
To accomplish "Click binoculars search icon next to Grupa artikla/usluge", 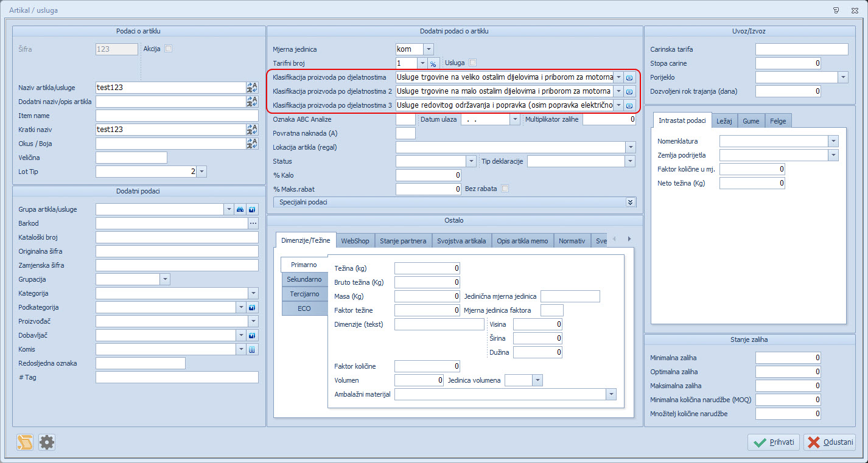I will coord(240,209).
